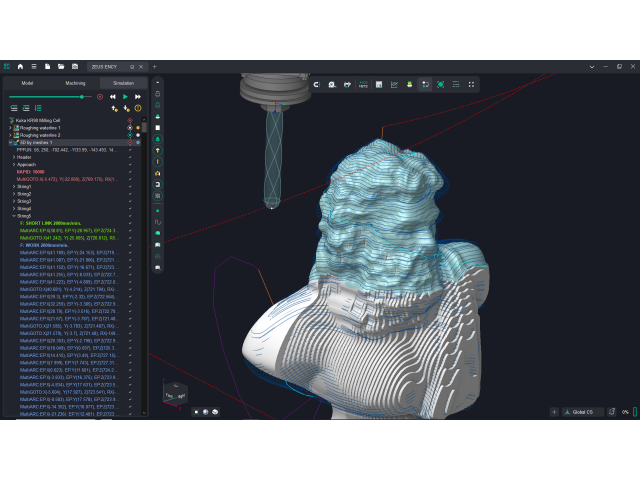
Task: Click the Home icon in top bar
Action: click(x=19, y=66)
